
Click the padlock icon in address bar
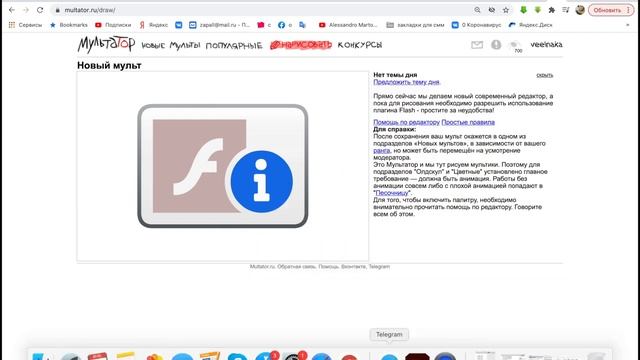click(x=58, y=10)
